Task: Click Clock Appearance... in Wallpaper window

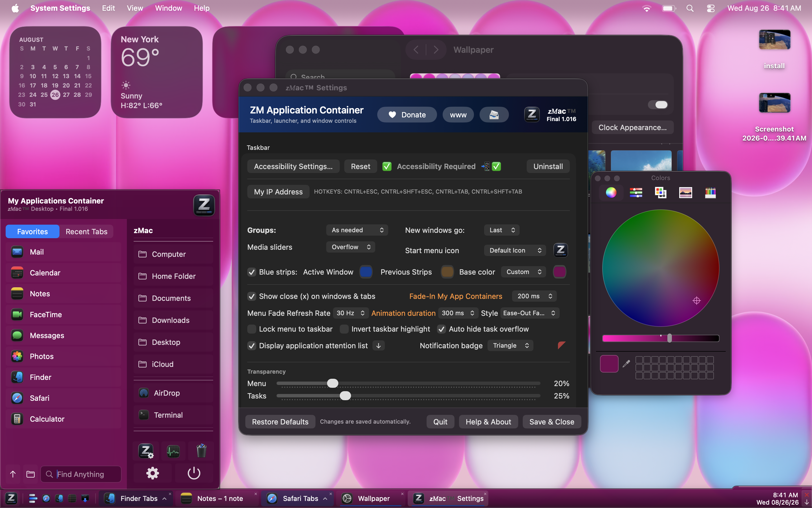Action: (x=632, y=128)
